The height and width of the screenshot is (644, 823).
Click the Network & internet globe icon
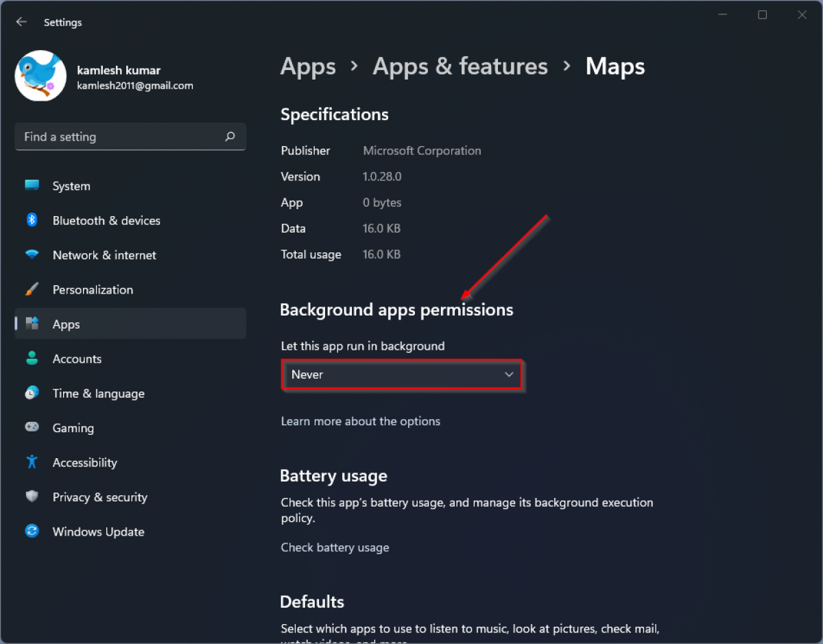32,254
